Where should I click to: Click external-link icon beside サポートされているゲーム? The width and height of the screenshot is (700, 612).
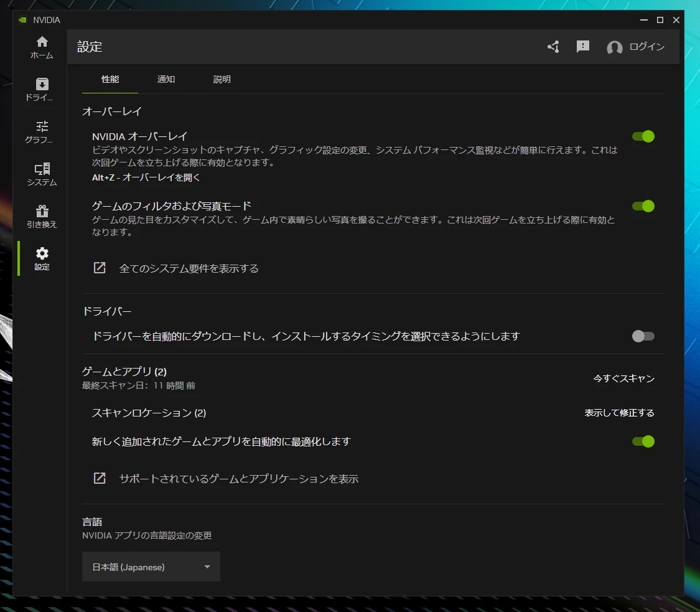coord(100,478)
